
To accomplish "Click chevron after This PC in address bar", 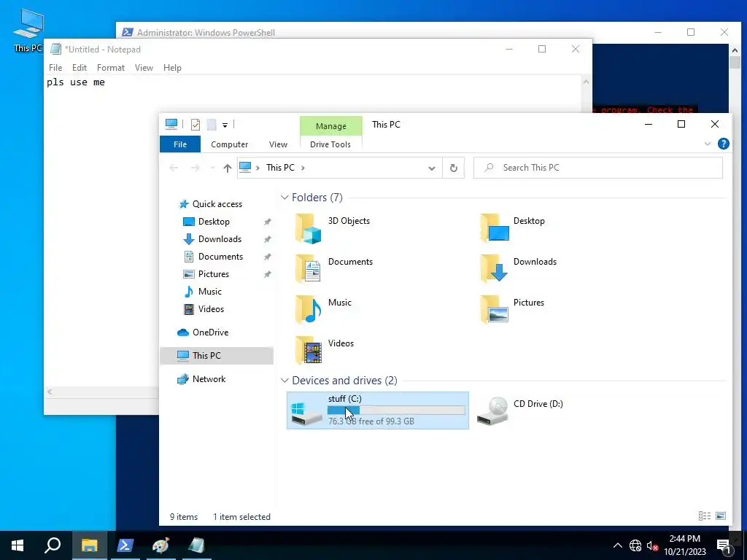I will [303, 168].
